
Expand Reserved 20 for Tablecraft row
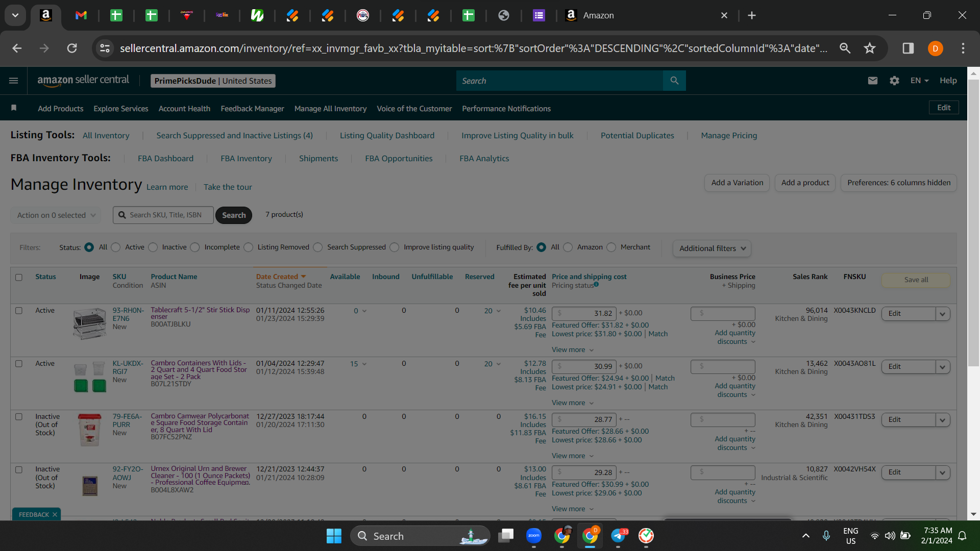pyautogui.click(x=493, y=311)
